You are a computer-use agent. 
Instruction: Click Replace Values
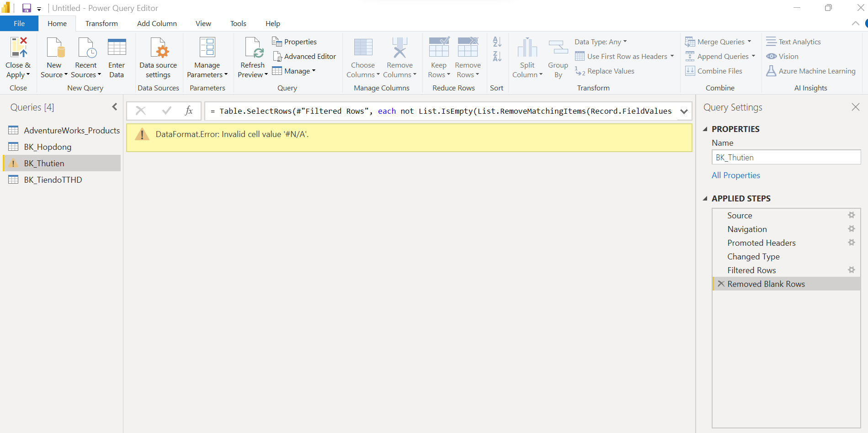[x=605, y=71]
